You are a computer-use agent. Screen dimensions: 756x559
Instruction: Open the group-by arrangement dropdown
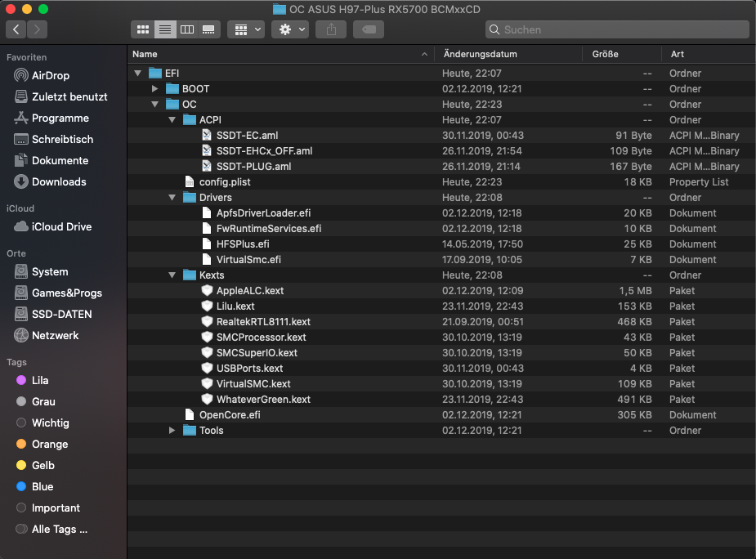tap(246, 29)
